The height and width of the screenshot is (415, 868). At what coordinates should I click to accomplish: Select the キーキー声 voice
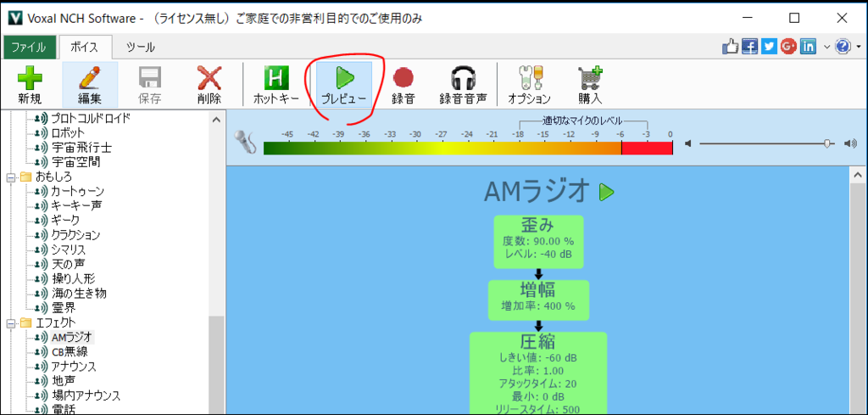75,205
